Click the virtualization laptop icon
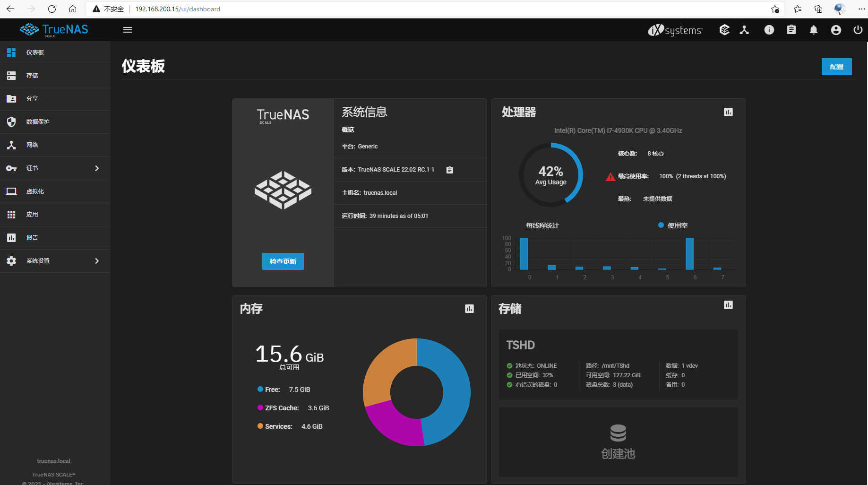This screenshot has width=868, height=485. [x=11, y=191]
